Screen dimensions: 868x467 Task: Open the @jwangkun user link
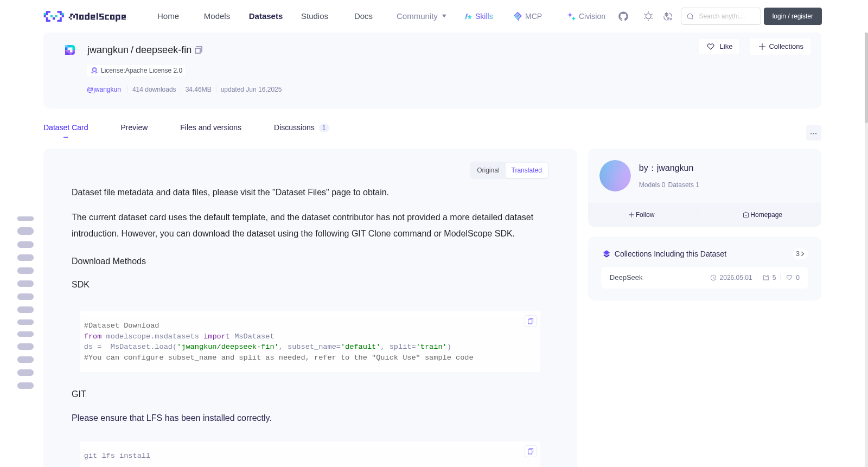104,89
